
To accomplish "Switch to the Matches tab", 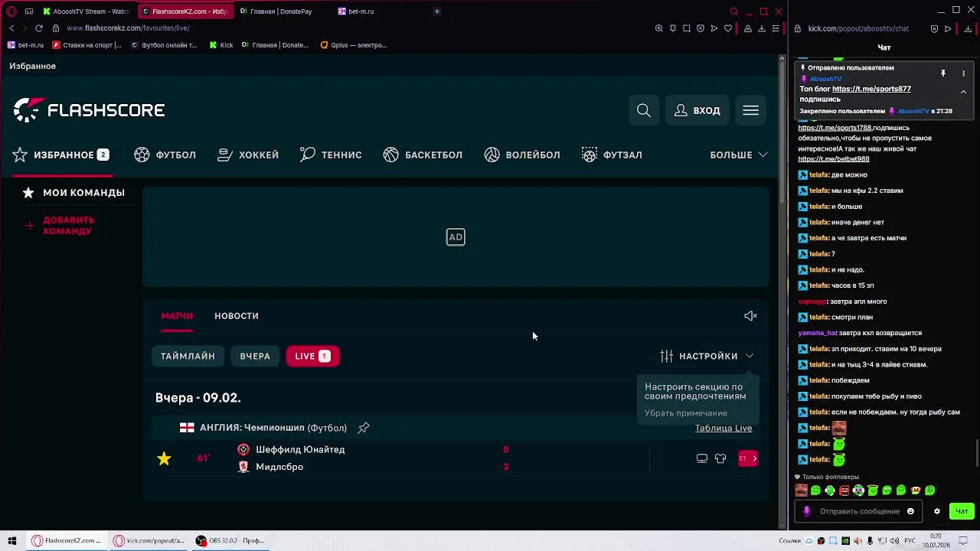I will [177, 316].
